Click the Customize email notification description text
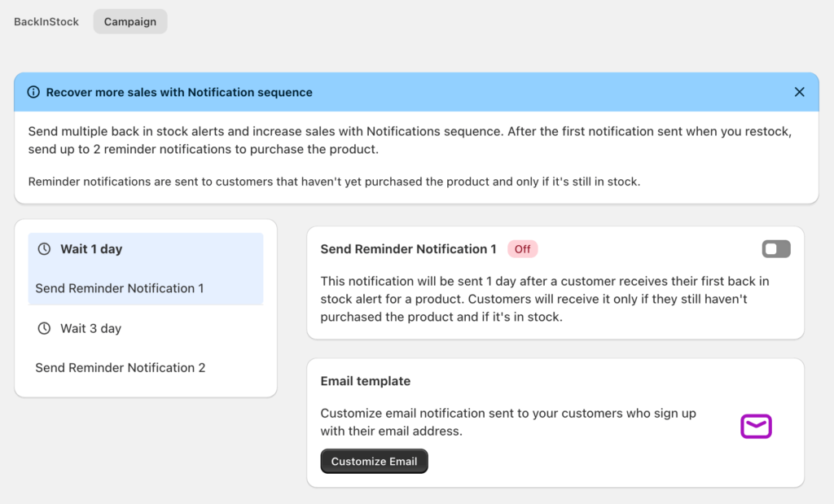The height and width of the screenshot is (504, 834). (508, 422)
